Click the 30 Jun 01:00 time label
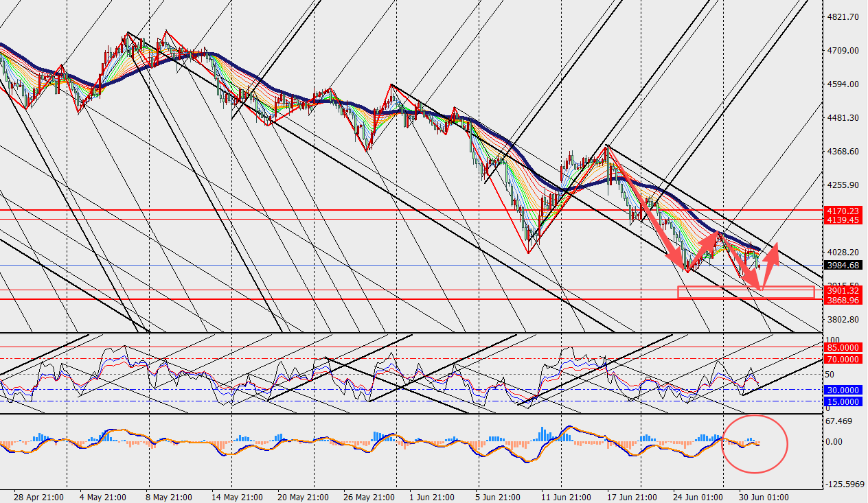 [x=764, y=497]
